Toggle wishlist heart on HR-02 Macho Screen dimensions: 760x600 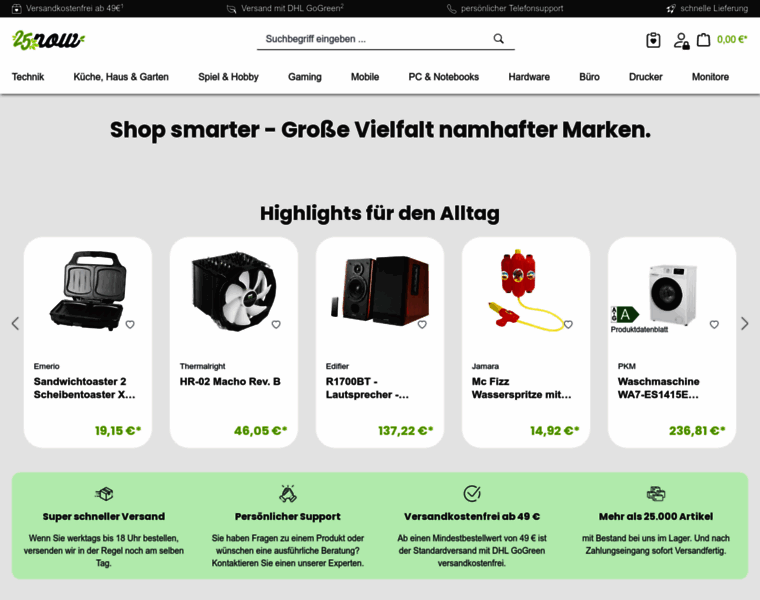coord(276,325)
